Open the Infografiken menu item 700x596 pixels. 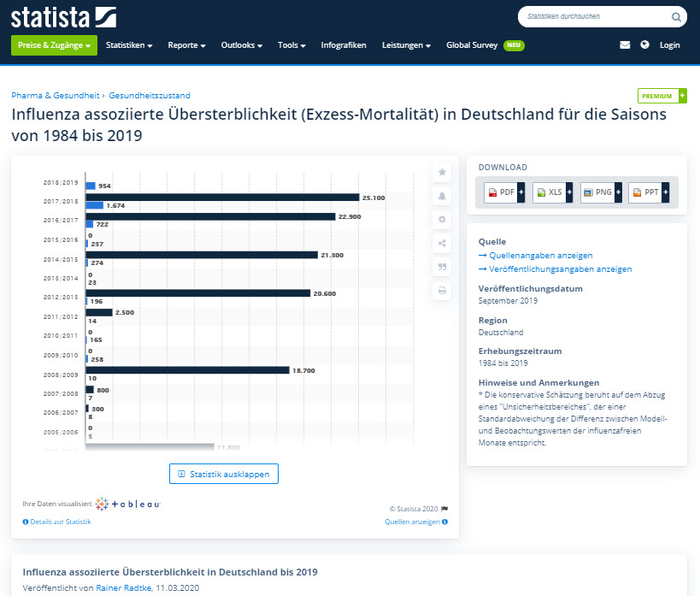344,45
